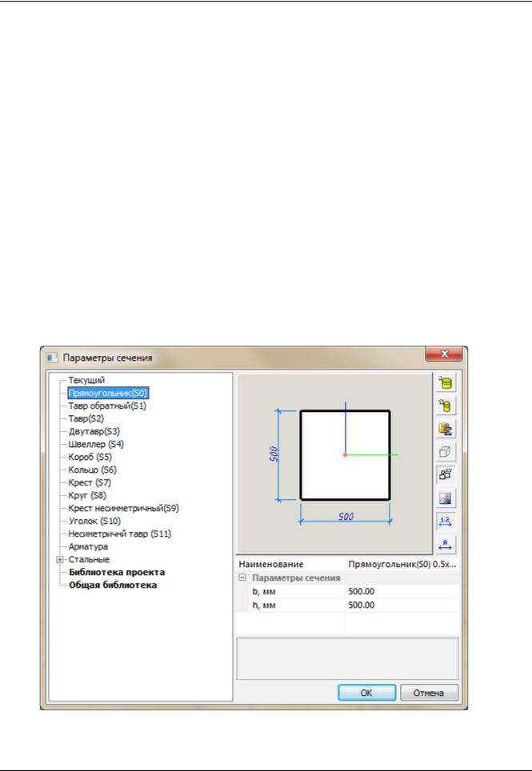The height and width of the screenshot is (771, 532).
Task: Click the Отмена button
Action: tap(429, 693)
